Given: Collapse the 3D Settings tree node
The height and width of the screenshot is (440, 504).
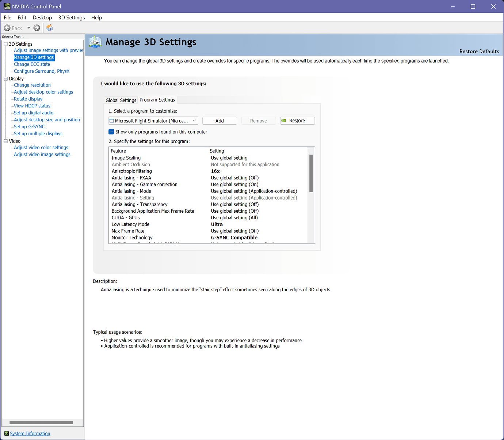Looking at the screenshot, I should pos(5,44).
